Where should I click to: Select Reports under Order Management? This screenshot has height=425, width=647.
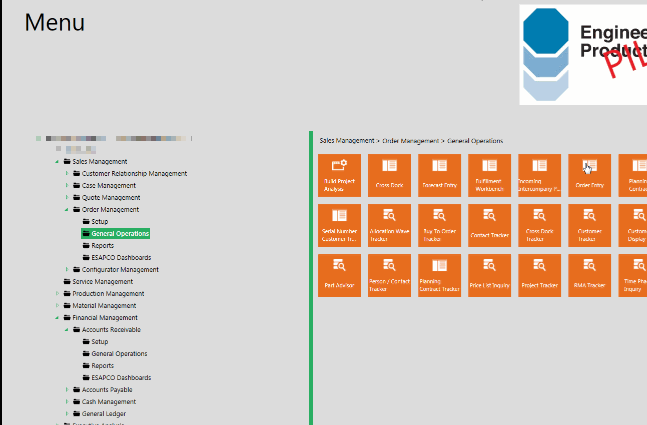tap(98, 246)
